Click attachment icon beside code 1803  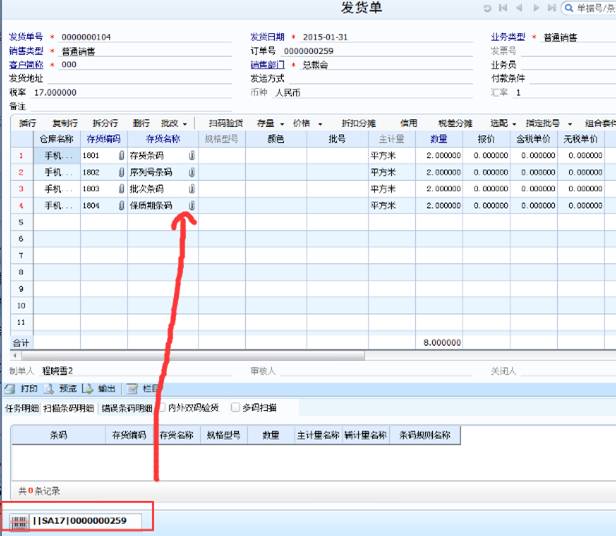coord(121,188)
